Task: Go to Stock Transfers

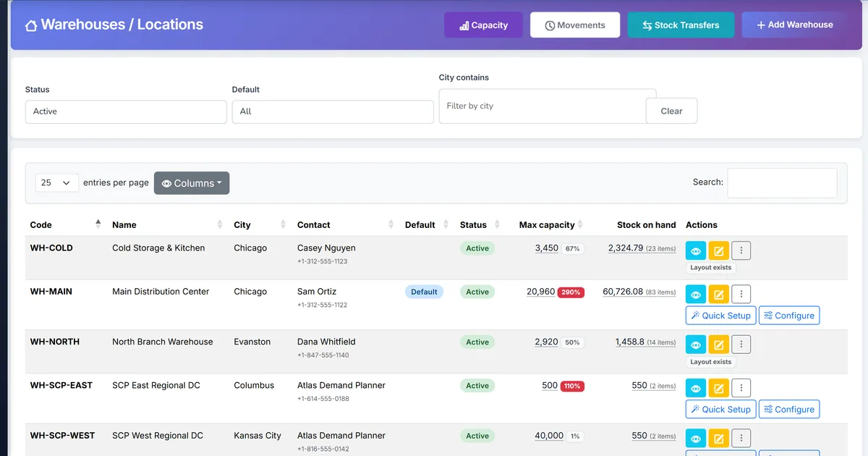Action: tap(681, 25)
